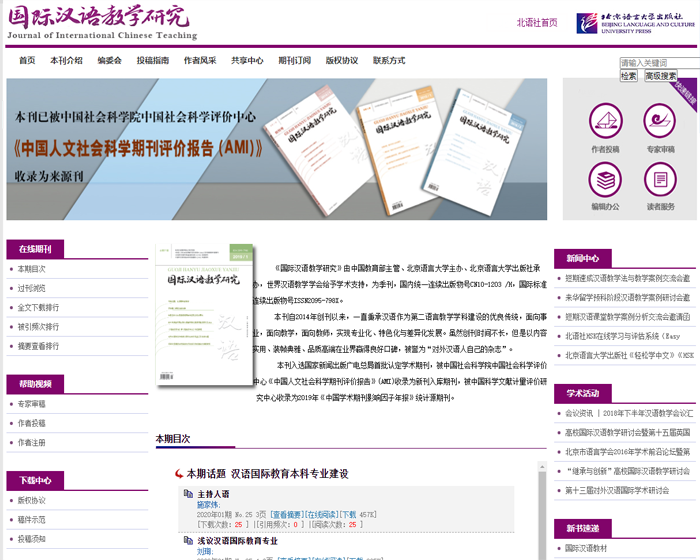Click the 国际汉语教学研究 journal title logo
700x560 pixels.
102,22
